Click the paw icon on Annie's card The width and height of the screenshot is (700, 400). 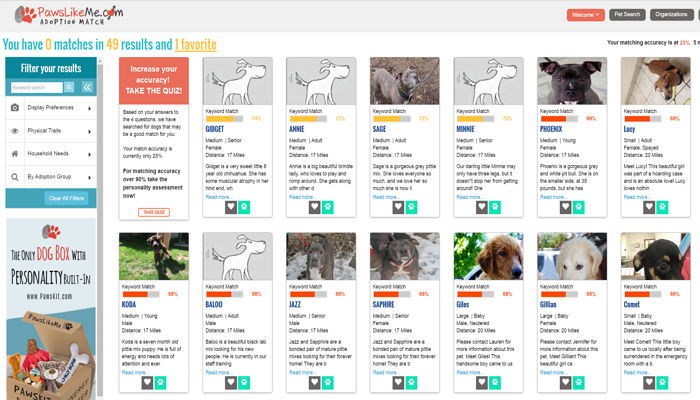click(328, 207)
